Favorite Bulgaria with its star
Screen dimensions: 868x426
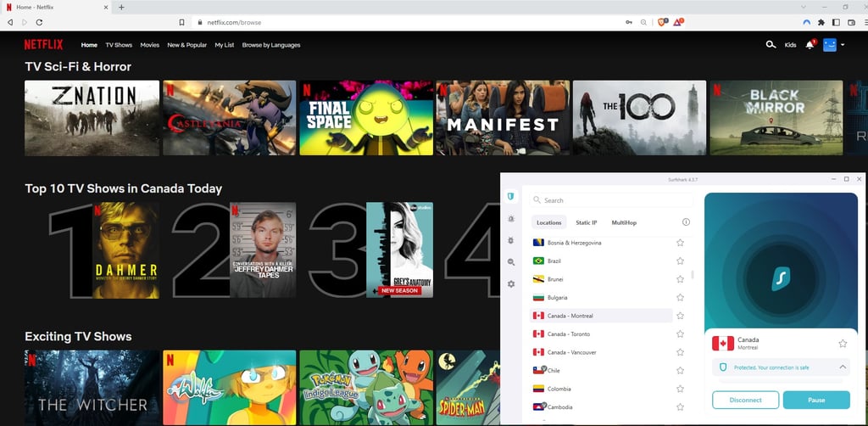[681, 298]
